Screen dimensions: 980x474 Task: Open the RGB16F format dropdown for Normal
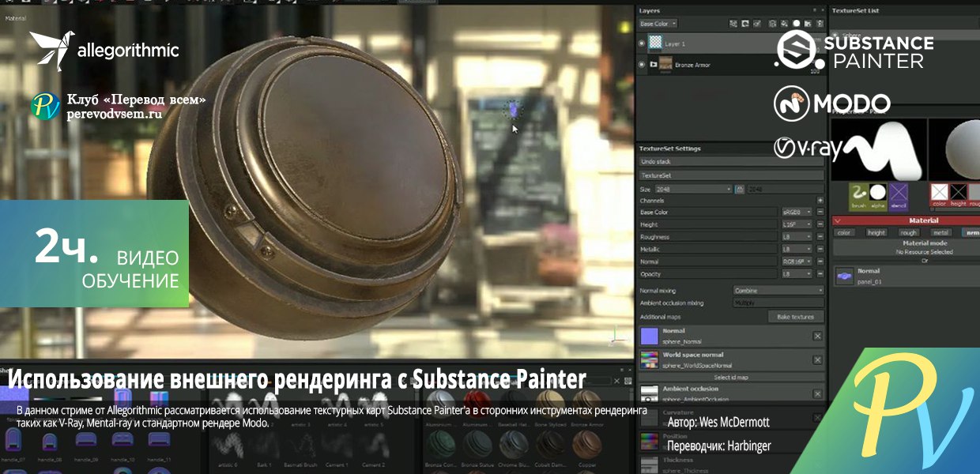click(797, 261)
